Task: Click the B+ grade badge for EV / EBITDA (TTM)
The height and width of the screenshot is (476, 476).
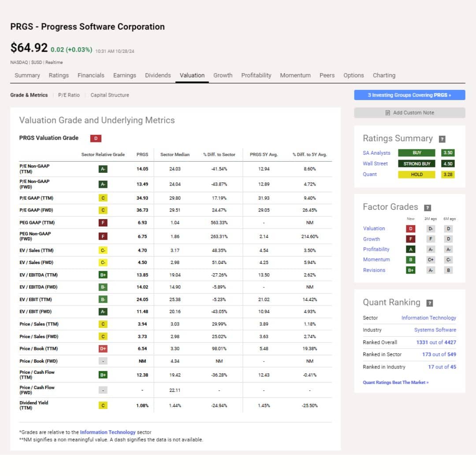Action: pyautogui.click(x=103, y=275)
